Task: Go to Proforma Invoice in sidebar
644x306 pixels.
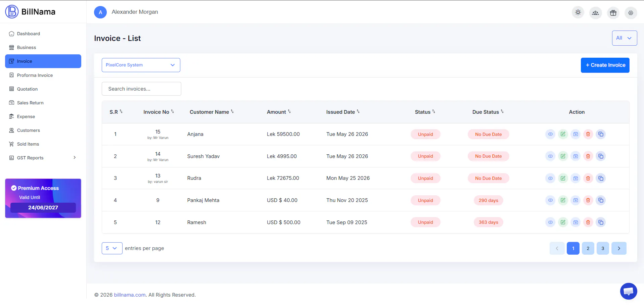Action: point(43,75)
